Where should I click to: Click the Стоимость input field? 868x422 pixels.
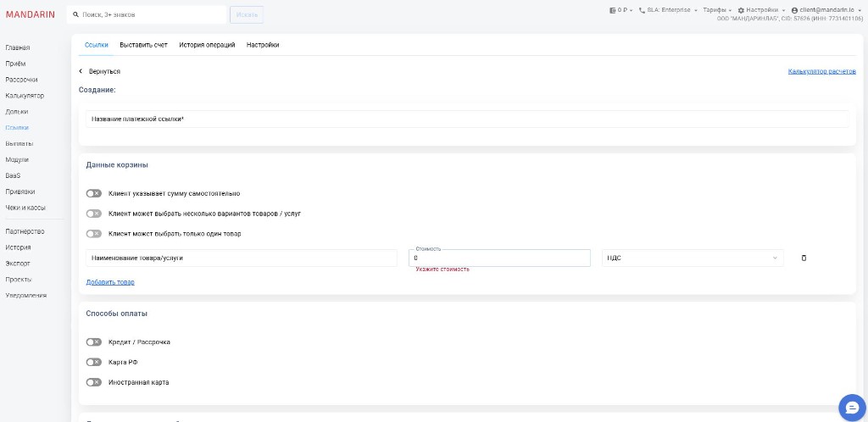pos(499,258)
